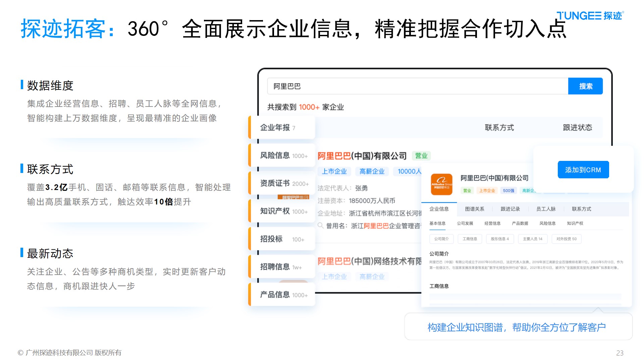Open the 知识产权 side card

282,211
